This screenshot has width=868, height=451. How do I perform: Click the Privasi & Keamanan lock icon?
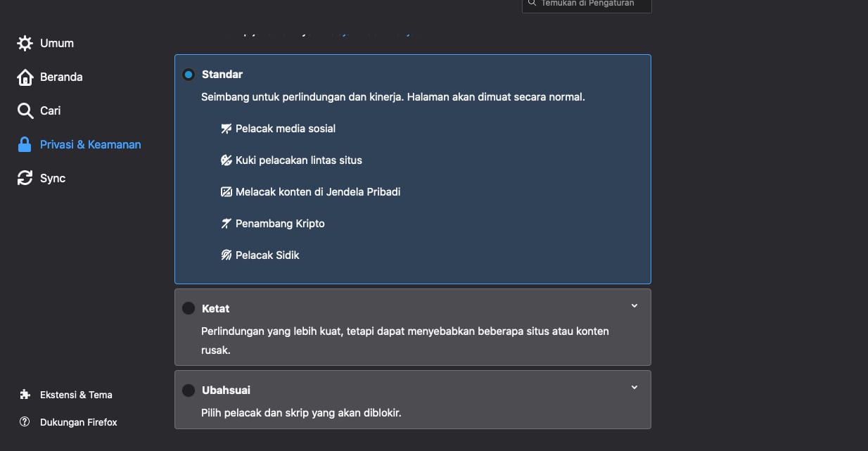pos(25,145)
